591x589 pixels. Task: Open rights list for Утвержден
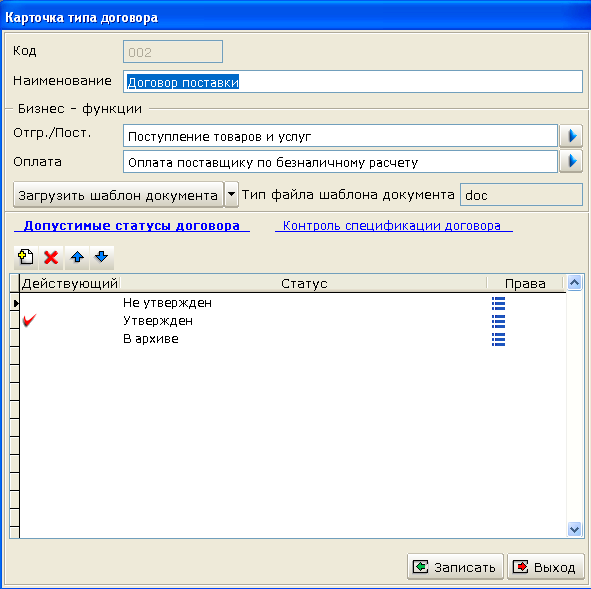[x=498, y=321]
